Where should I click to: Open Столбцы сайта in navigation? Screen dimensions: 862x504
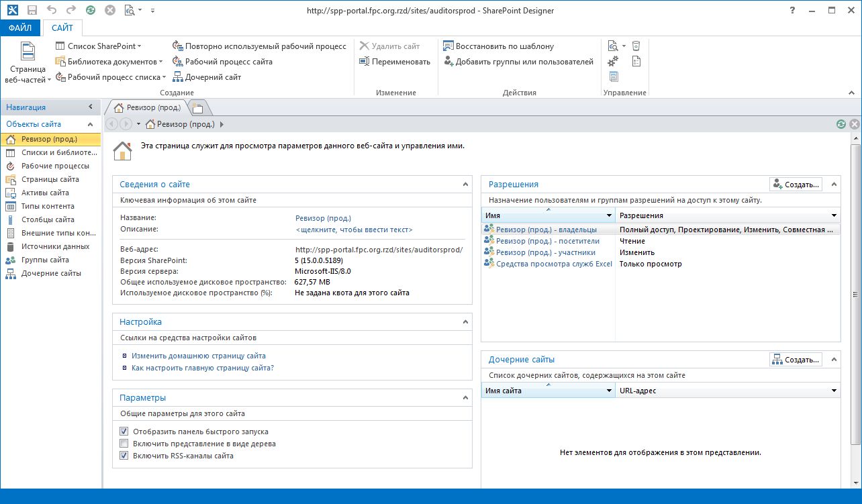[50, 219]
